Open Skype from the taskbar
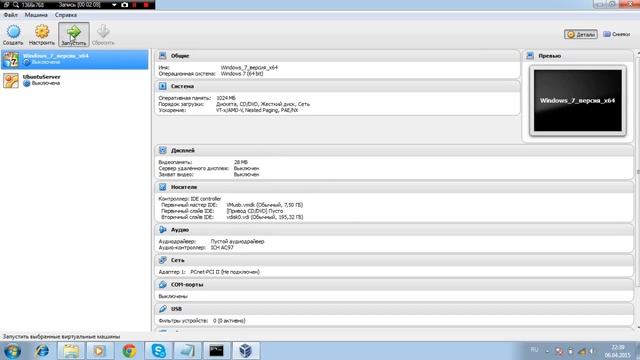This screenshot has height=360, width=640. [x=158, y=351]
